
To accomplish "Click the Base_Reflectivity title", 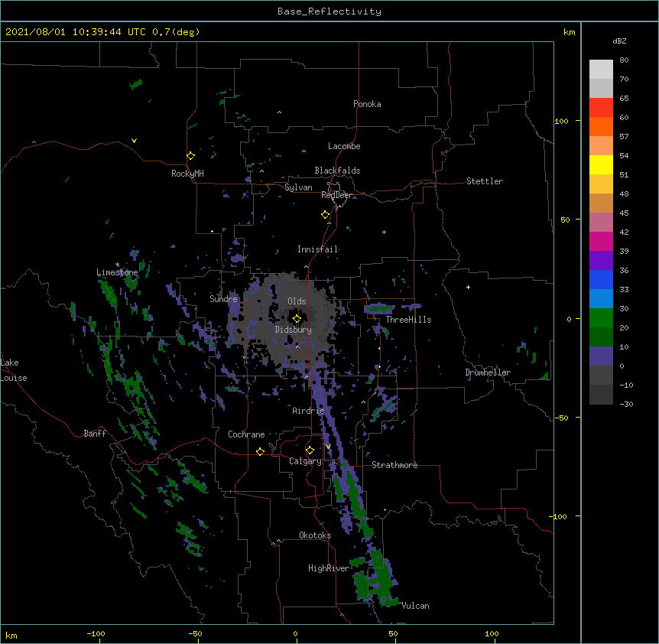I will tap(329, 11).
